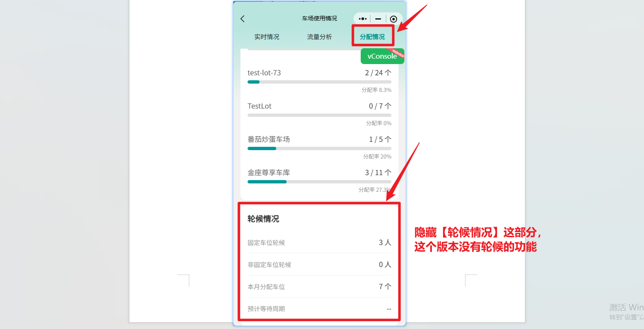Click the 预计等待周期 row
644x329 pixels.
click(x=319, y=309)
